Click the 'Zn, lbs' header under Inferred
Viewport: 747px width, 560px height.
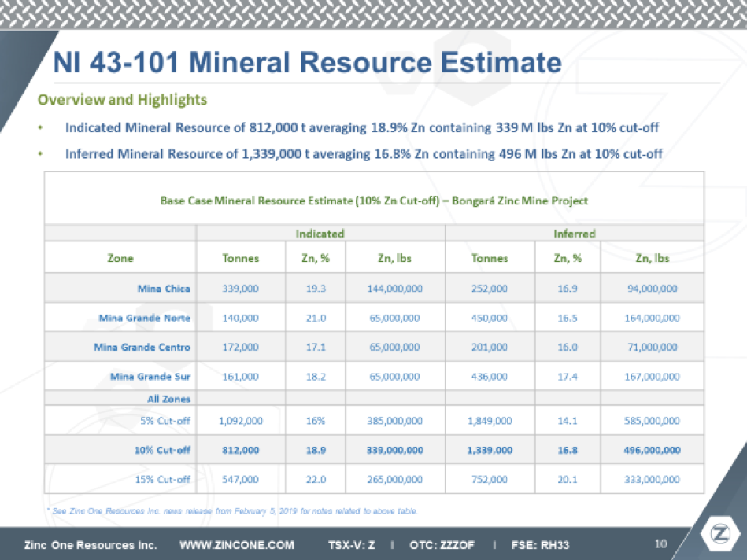click(x=653, y=258)
